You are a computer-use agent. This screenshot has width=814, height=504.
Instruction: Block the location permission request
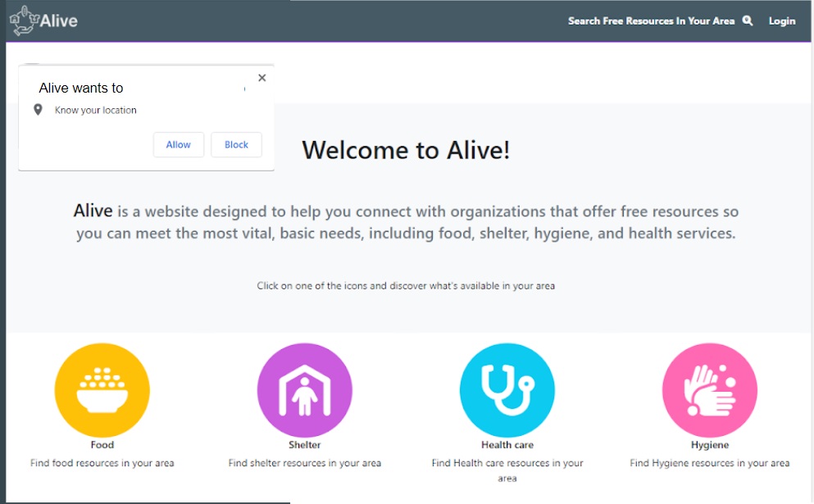pos(236,144)
